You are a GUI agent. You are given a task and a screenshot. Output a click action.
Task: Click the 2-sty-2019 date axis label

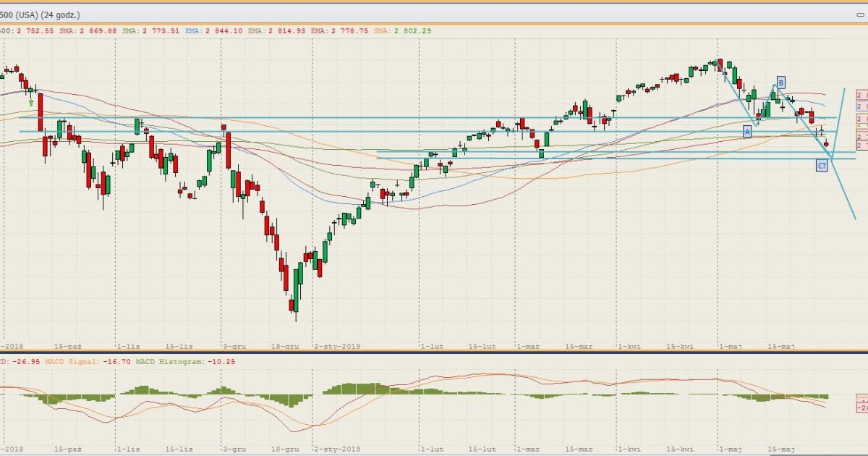[336, 347]
